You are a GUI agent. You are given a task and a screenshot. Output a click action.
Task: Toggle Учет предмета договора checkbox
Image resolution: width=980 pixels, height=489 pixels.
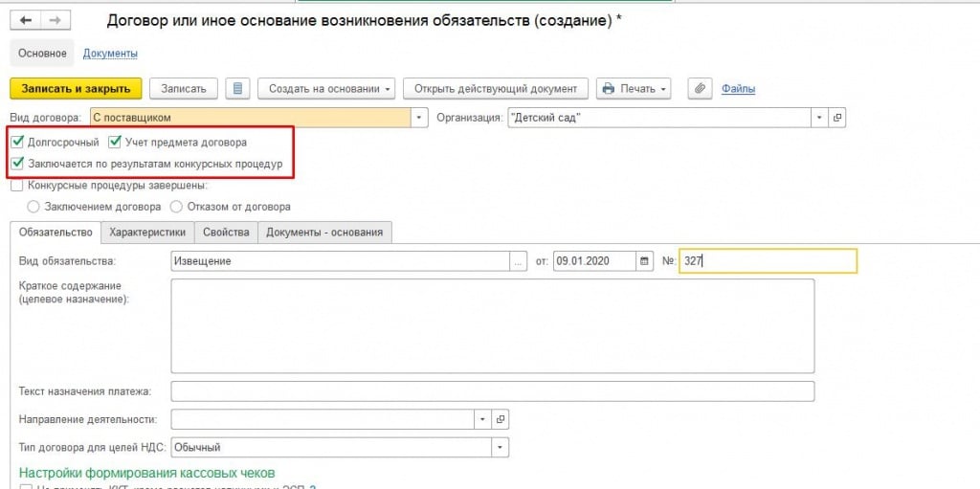(x=115, y=143)
